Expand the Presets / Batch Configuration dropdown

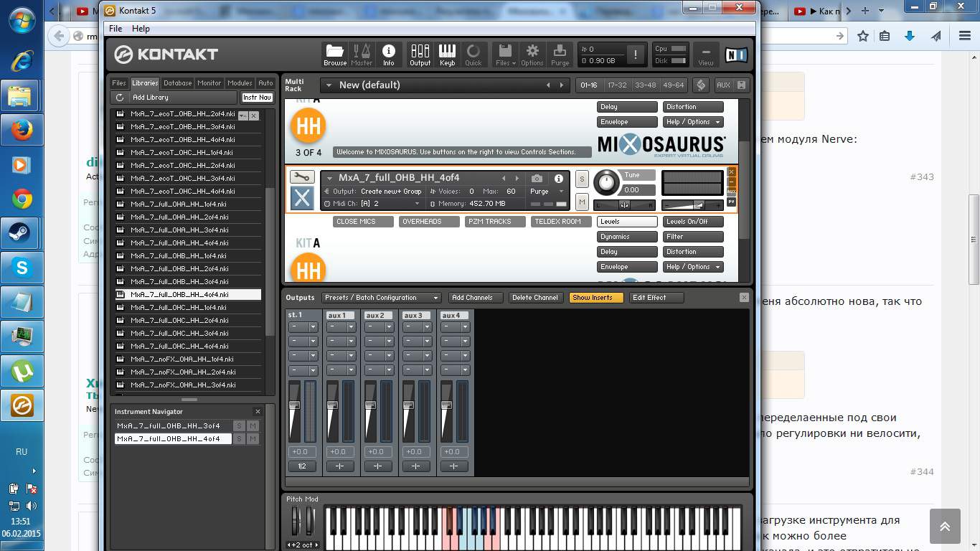(x=380, y=298)
